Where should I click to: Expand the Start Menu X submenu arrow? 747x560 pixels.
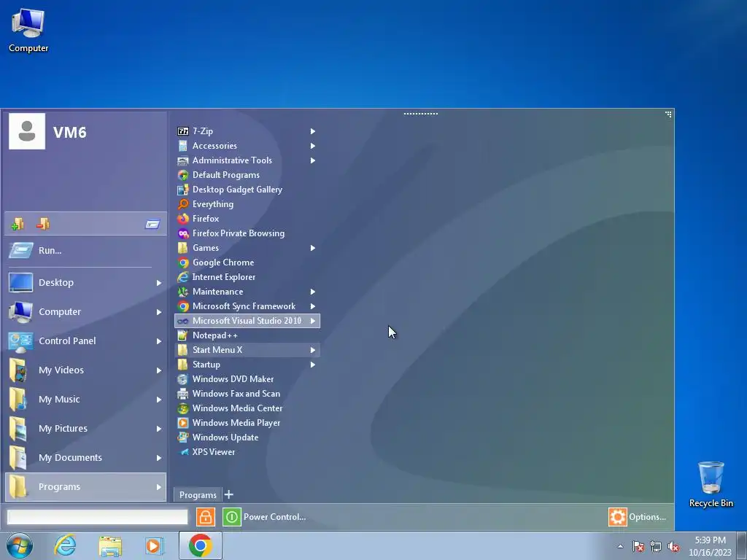pos(313,350)
